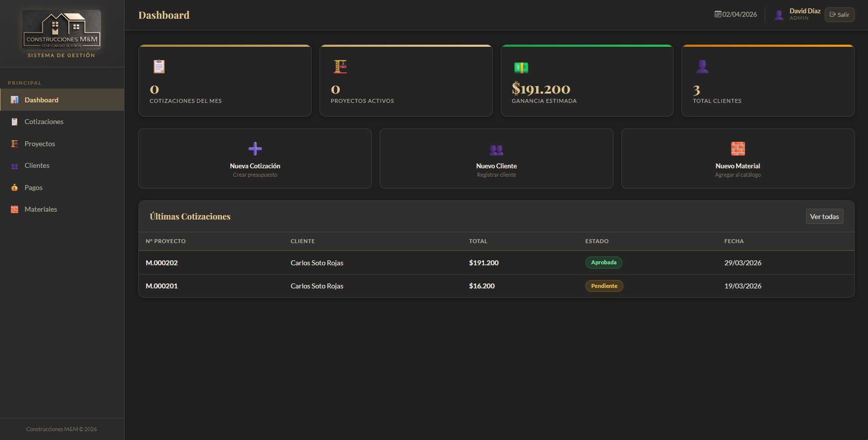Click the Pagos money bag icon
868x440 pixels.
[x=15, y=188]
